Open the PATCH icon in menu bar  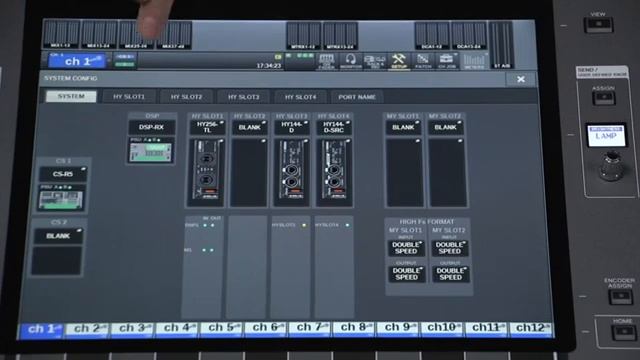pos(422,61)
